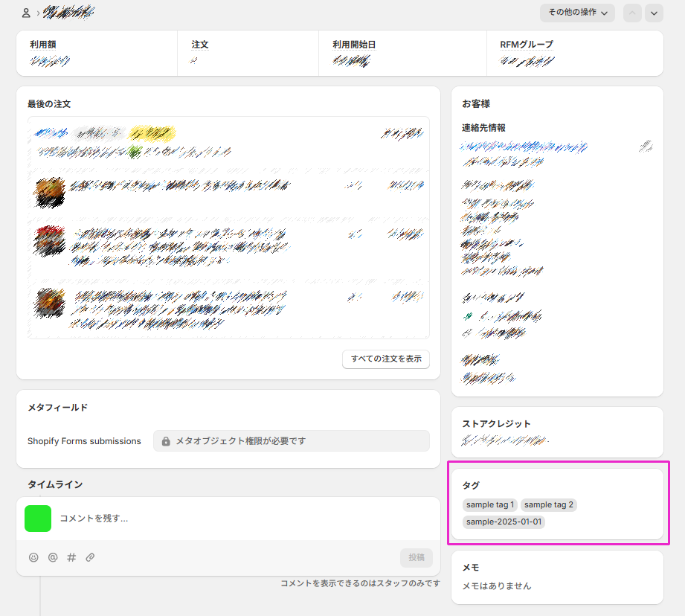Select the sample tag 2 tag
685x616 pixels.
[549, 505]
